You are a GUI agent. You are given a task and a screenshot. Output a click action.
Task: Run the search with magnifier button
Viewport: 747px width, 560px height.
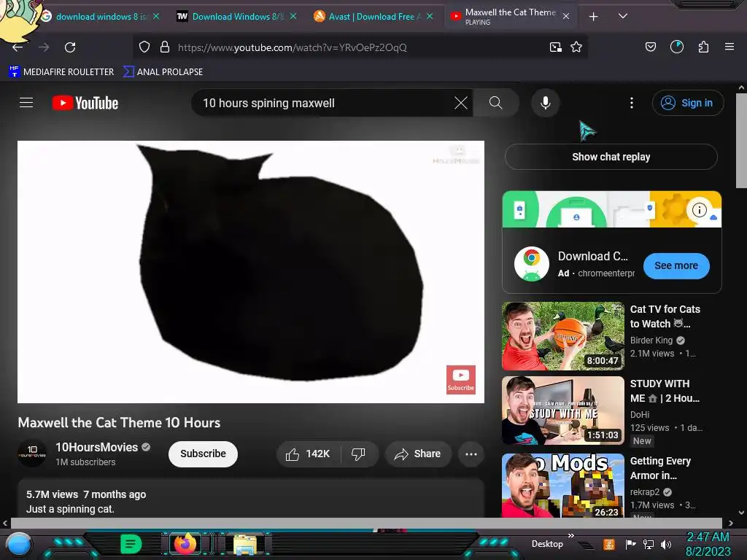[x=495, y=103]
